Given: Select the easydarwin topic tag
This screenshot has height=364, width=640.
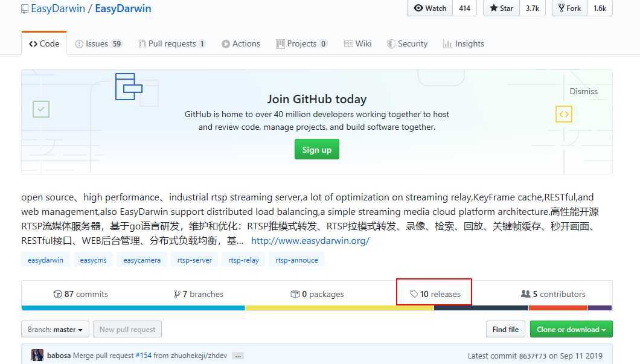Looking at the screenshot, I should click(x=45, y=260).
